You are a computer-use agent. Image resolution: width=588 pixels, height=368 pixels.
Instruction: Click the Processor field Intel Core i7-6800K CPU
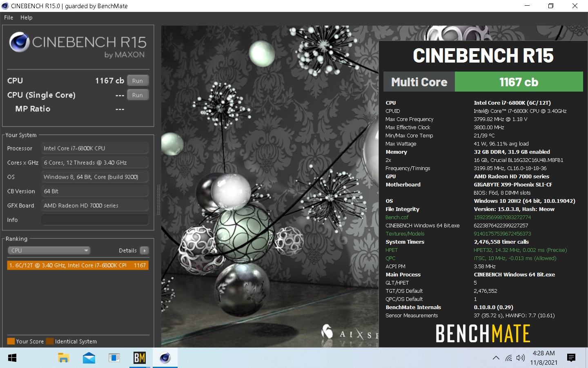pyautogui.click(x=95, y=148)
